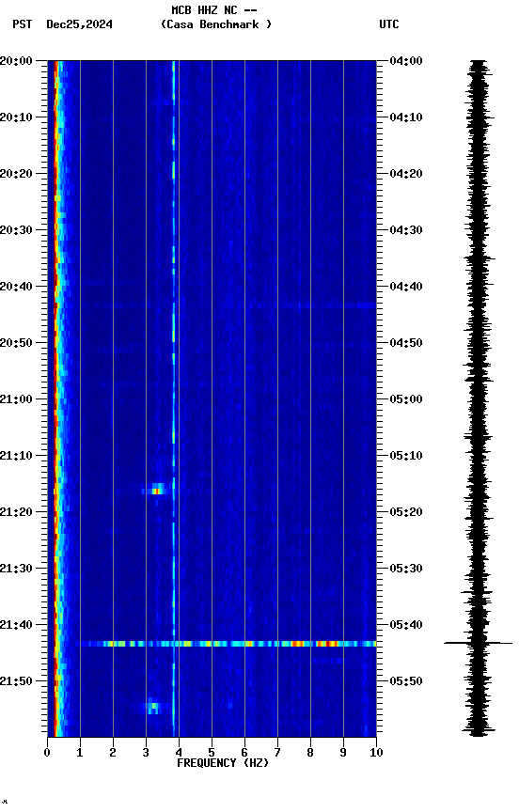The image size is (519, 812).
Task: Click the 'UTC' timezone label
Action: 389,24
